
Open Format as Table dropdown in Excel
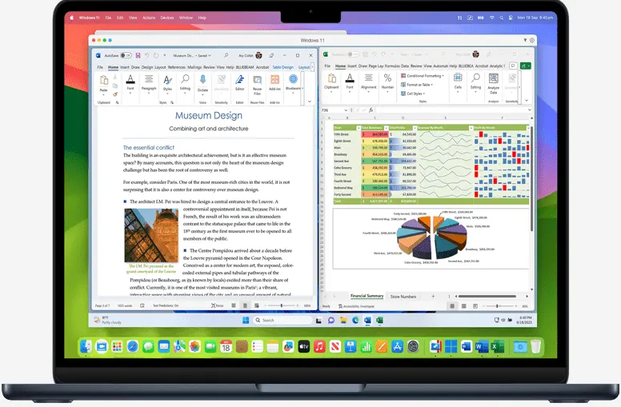[417, 85]
